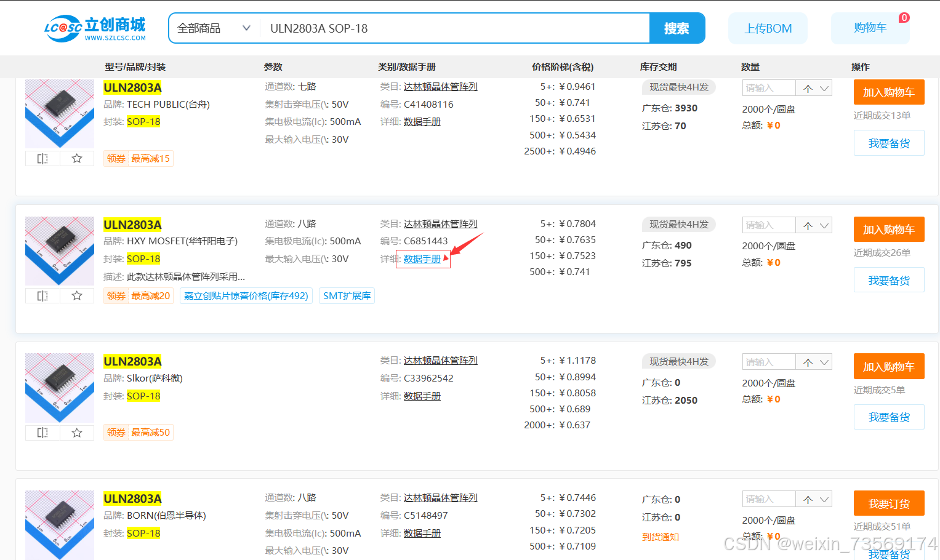Click 我要备货 for TECH PUBLIC item

pyautogui.click(x=889, y=143)
